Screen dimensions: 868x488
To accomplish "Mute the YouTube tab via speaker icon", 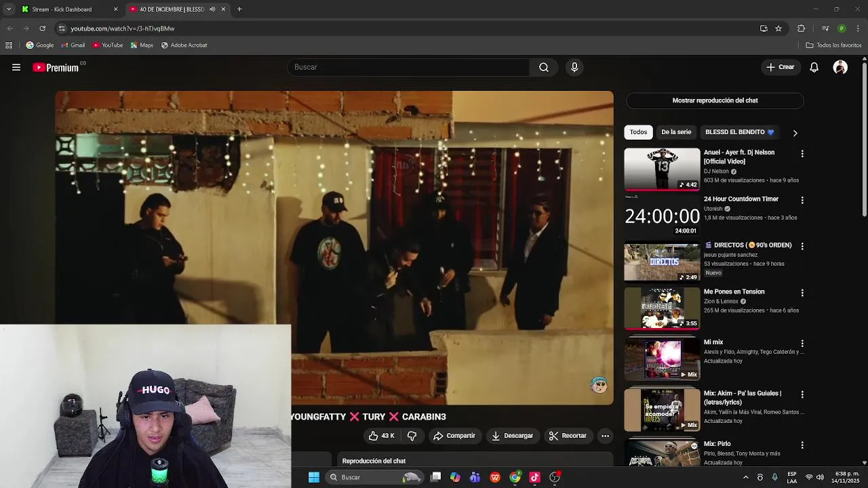I will pyautogui.click(x=212, y=9).
